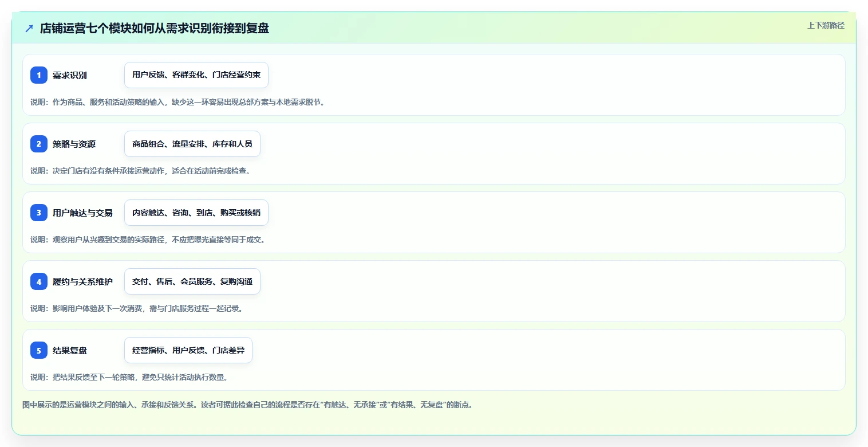Screen dimensions: 868x447
Task: Click the 交付、售后、会员服务、复购沟通 chip
Action: (x=192, y=281)
